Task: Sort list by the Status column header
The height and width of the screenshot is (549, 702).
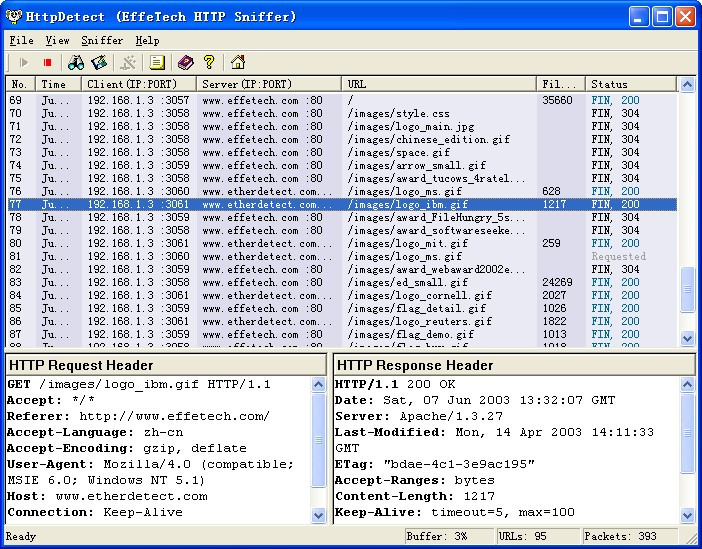Action: click(x=630, y=84)
